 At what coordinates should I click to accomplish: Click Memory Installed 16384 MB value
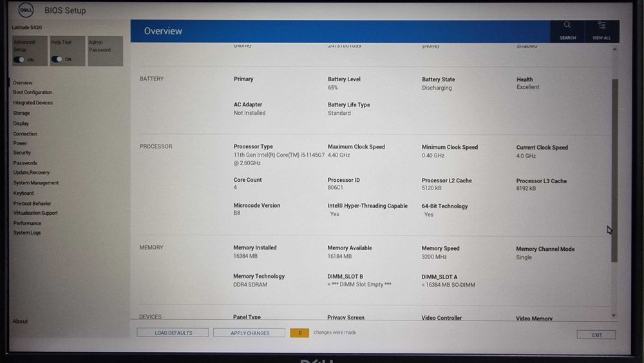[x=245, y=256]
